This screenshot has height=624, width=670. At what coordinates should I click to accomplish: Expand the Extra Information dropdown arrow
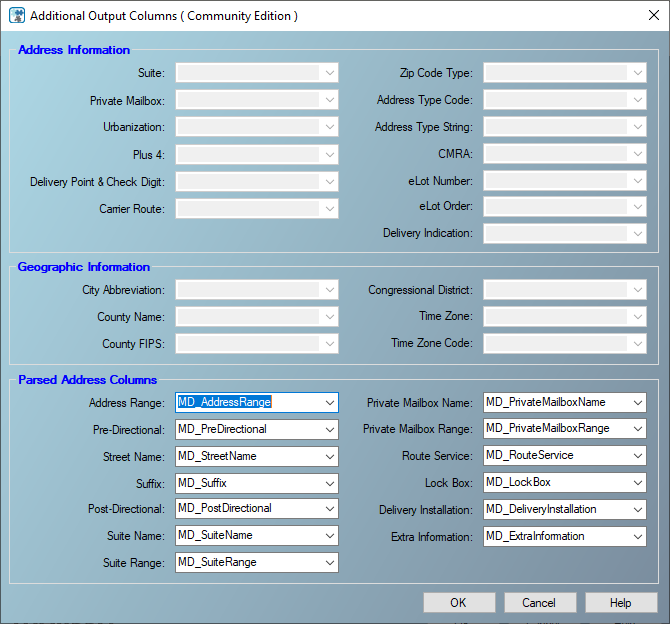(x=638, y=536)
